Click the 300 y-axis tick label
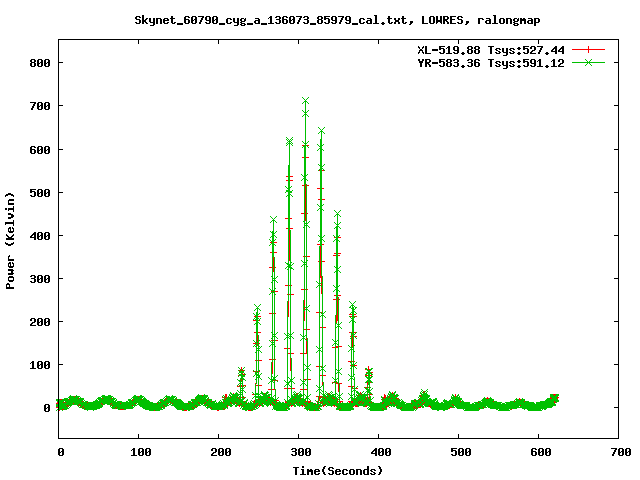This screenshot has width=640, height=480. click(x=40, y=279)
